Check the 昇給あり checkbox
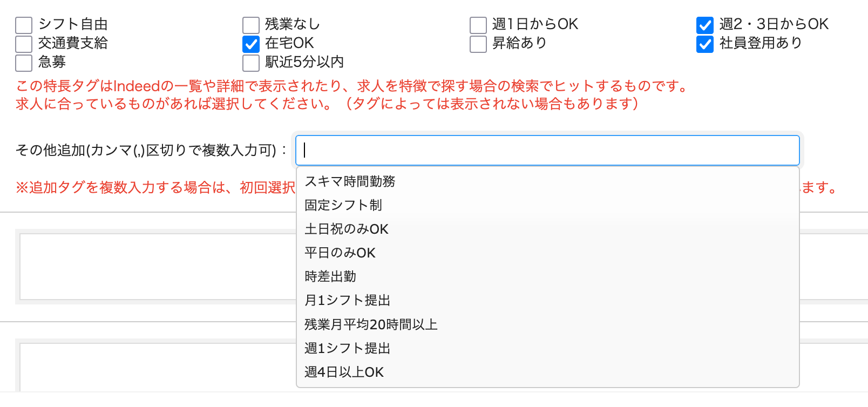This screenshot has height=407, width=868. (x=478, y=44)
